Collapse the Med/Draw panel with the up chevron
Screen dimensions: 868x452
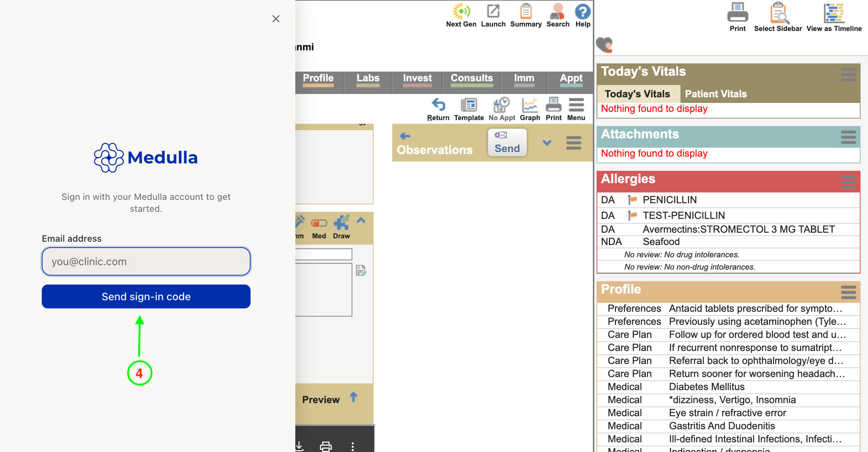(361, 220)
